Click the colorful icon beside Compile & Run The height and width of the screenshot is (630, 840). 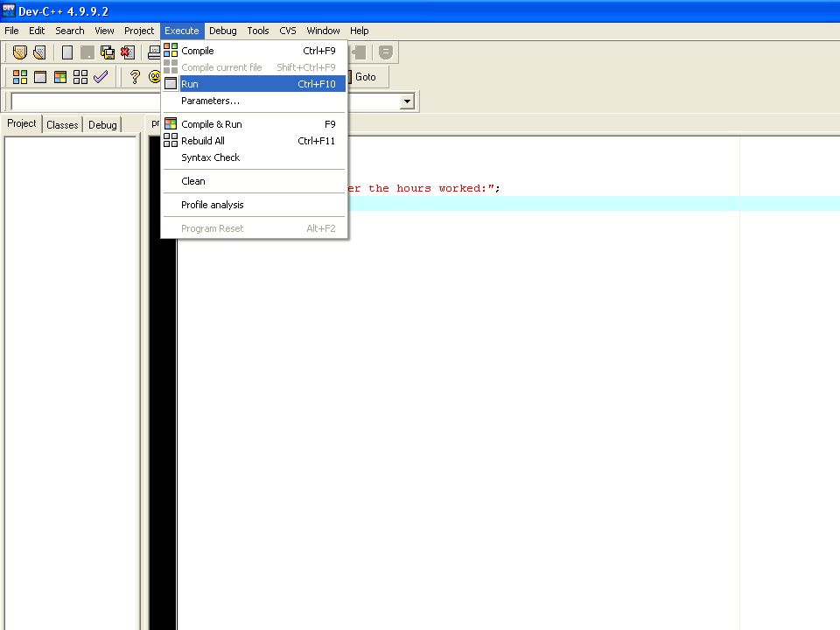(x=171, y=123)
